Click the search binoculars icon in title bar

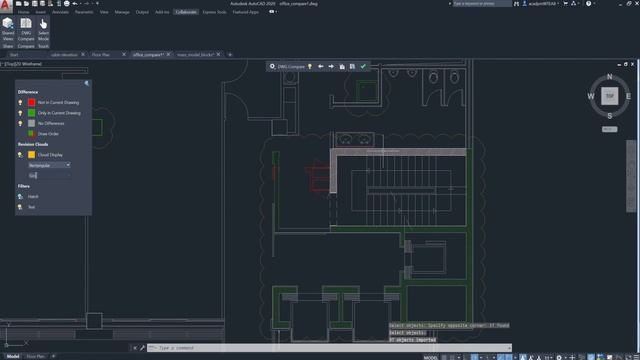[x=516, y=4]
